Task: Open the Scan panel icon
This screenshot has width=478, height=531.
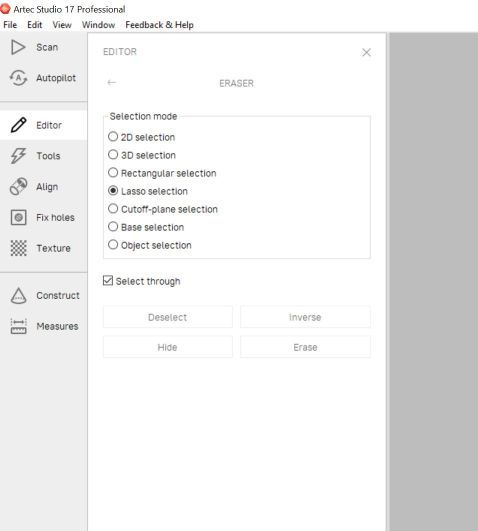Action: pos(18,47)
